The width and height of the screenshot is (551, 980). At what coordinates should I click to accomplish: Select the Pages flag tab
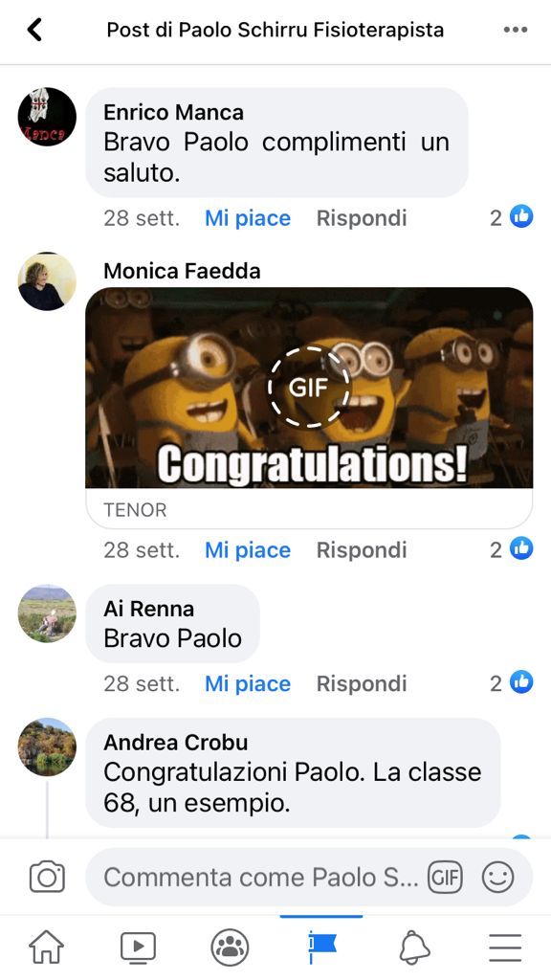tap(321, 947)
